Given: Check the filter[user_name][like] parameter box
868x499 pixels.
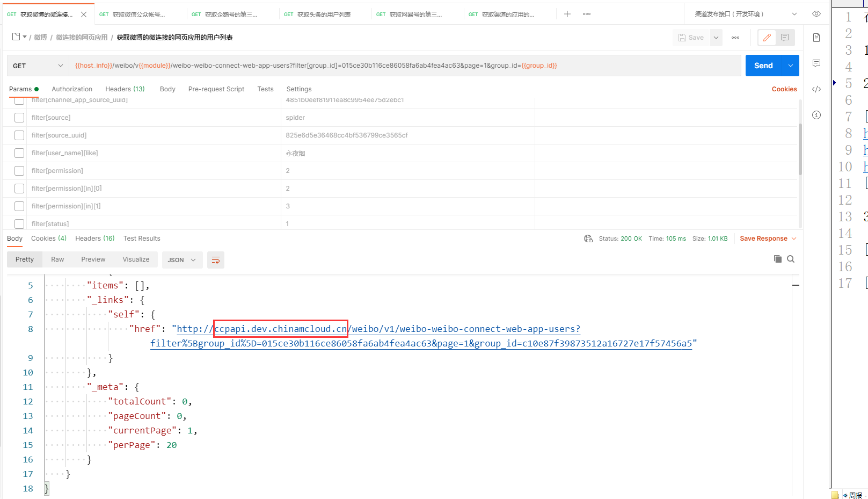Looking at the screenshot, I should tap(19, 153).
